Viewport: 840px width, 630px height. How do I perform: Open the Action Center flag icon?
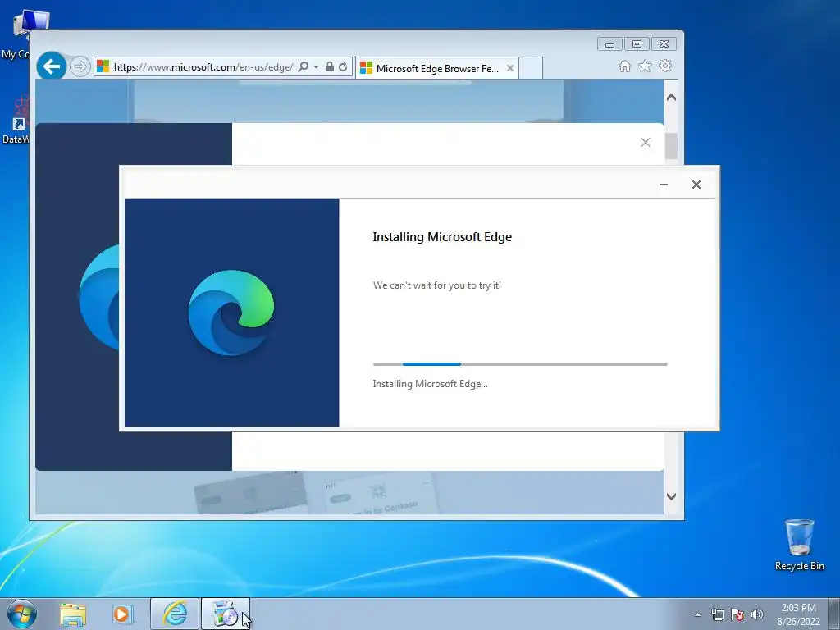737,614
